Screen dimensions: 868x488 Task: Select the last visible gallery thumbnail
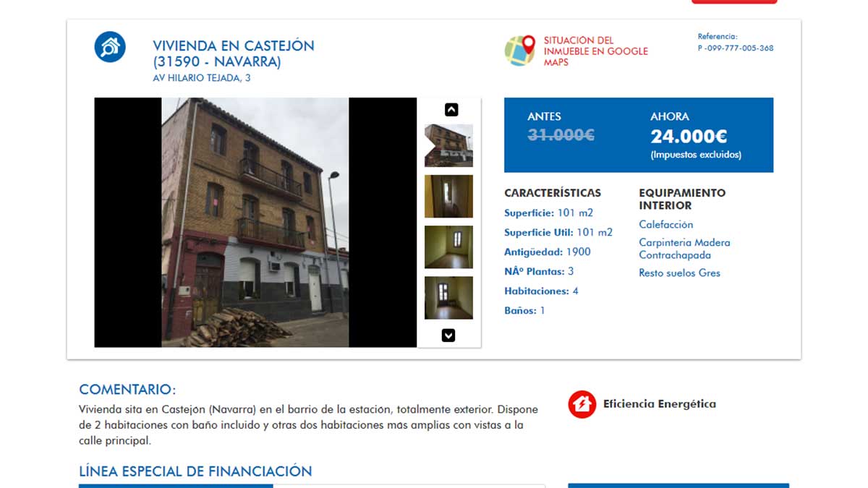[448, 297]
